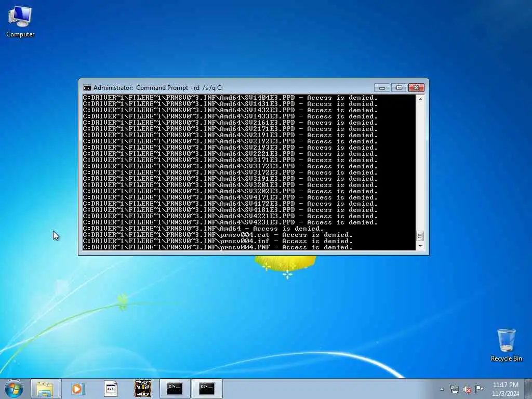532x399 pixels.
Task: Click the SV3191E3.PPD access denied line
Action: point(230,179)
